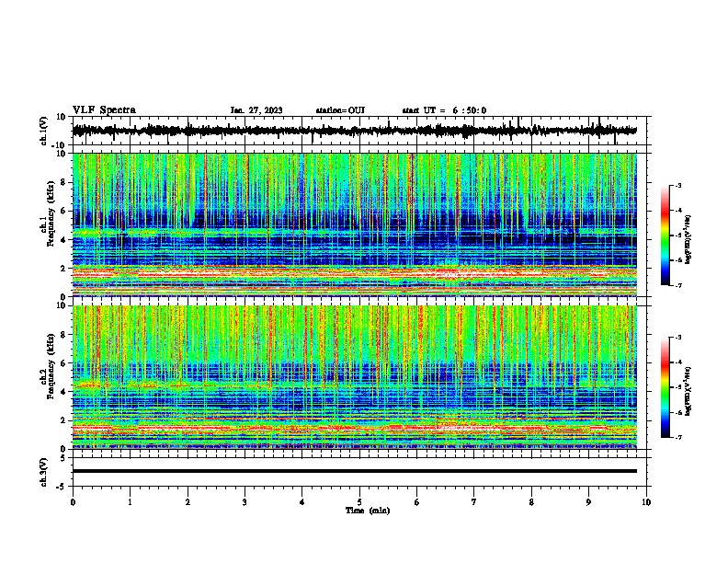Click the "-3" label on ch.1 colorbar
This screenshot has height=563, width=728.
point(677,186)
